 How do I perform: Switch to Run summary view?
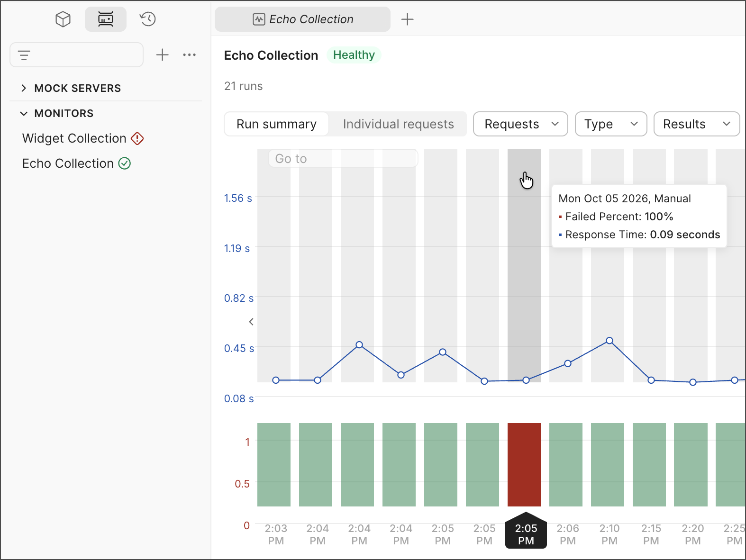276,124
